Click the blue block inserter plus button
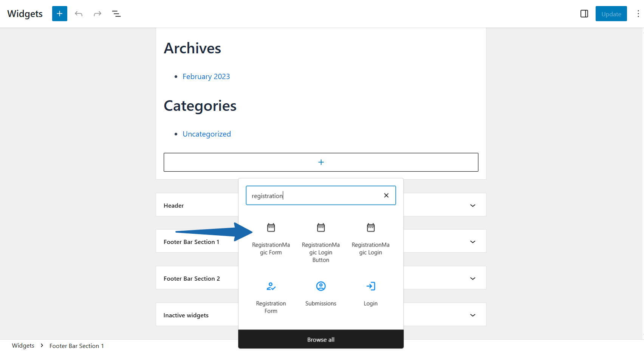 [60, 14]
